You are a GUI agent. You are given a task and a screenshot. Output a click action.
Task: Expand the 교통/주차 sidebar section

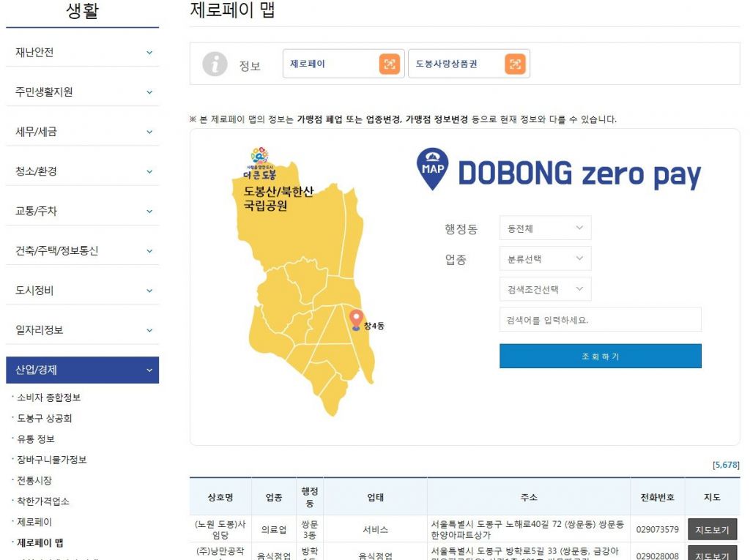[82, 211]
